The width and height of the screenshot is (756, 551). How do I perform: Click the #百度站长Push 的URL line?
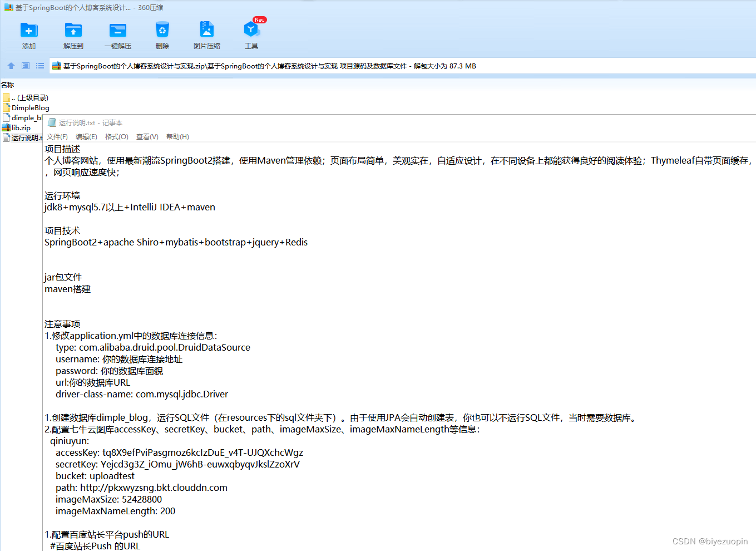tap(95, 546)
